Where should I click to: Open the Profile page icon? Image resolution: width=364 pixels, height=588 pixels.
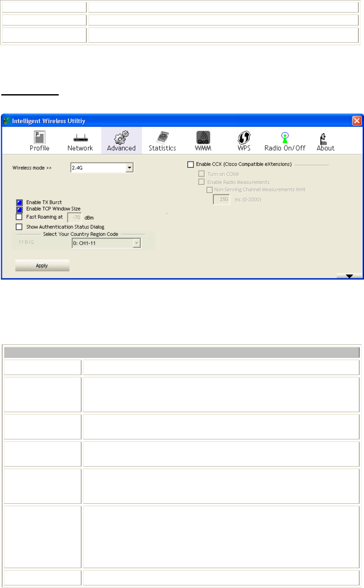click(x=39, y=137)
